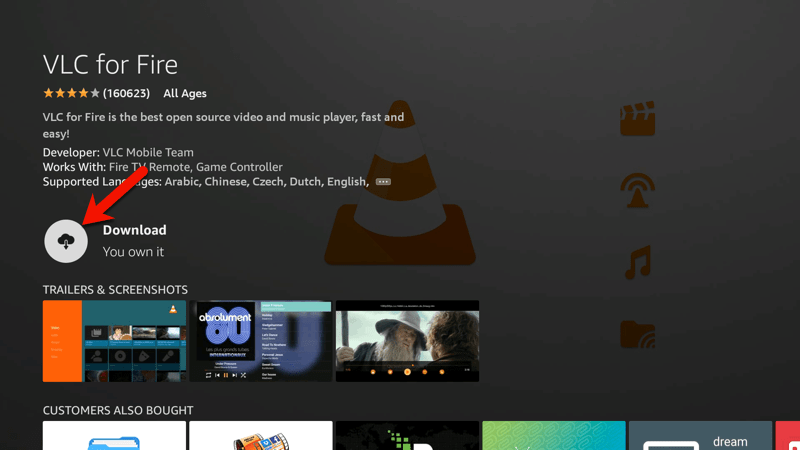800x450 pixels.
Task: Click the All Ages rating label
Action: pos(185,93)
